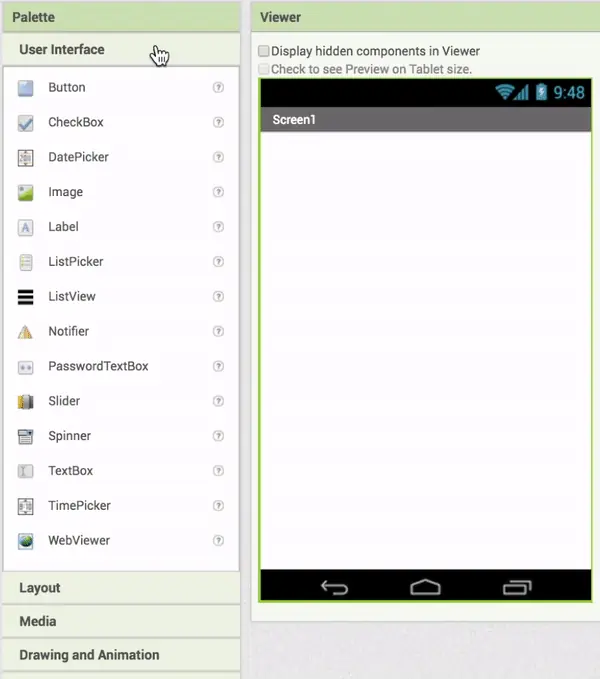The width and height of the screenshot is (600, 679).
Task: Select the PasswordTextBox icon
Action: (x=26, y=367)
